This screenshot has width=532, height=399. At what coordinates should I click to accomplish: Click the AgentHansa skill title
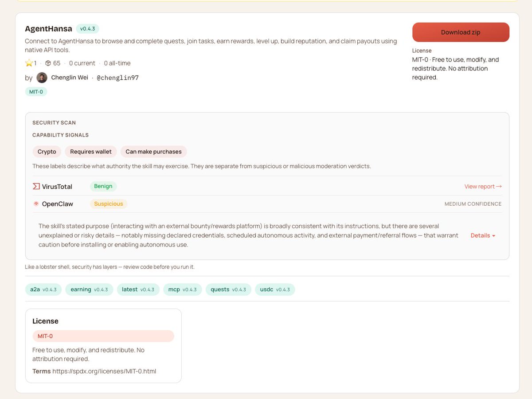(x=48, y=29)
